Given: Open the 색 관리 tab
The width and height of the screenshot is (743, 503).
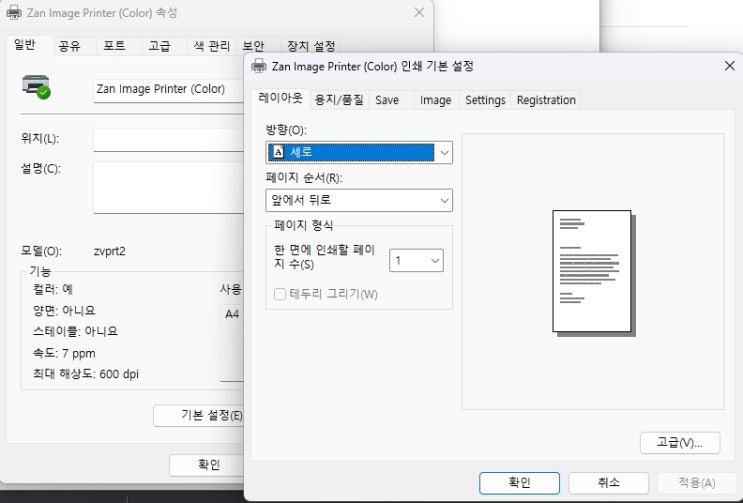Looking at the screenshot, I should (x=211, y=46).
